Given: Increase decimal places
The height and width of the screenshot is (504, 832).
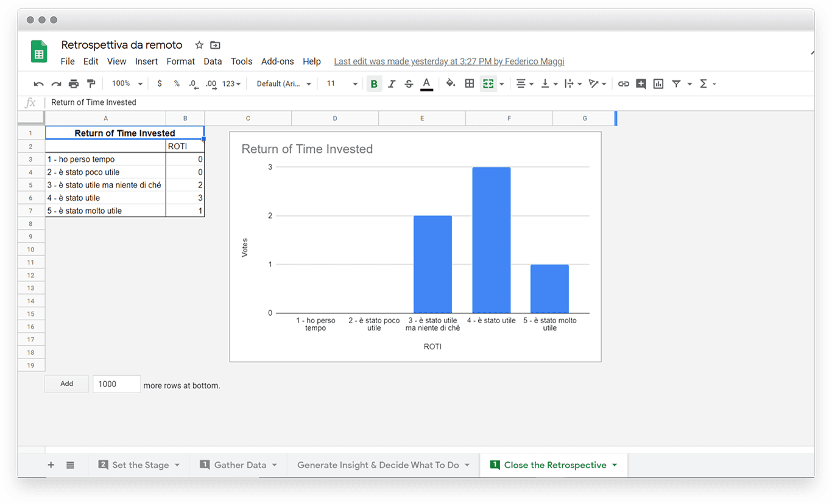Looking at the screenshot, I should pos(211,84).
